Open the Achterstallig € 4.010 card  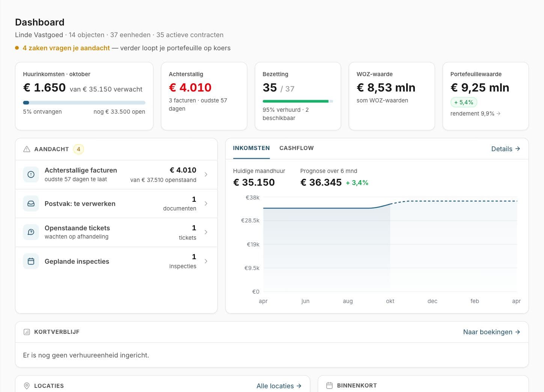(x=204, y=96)
